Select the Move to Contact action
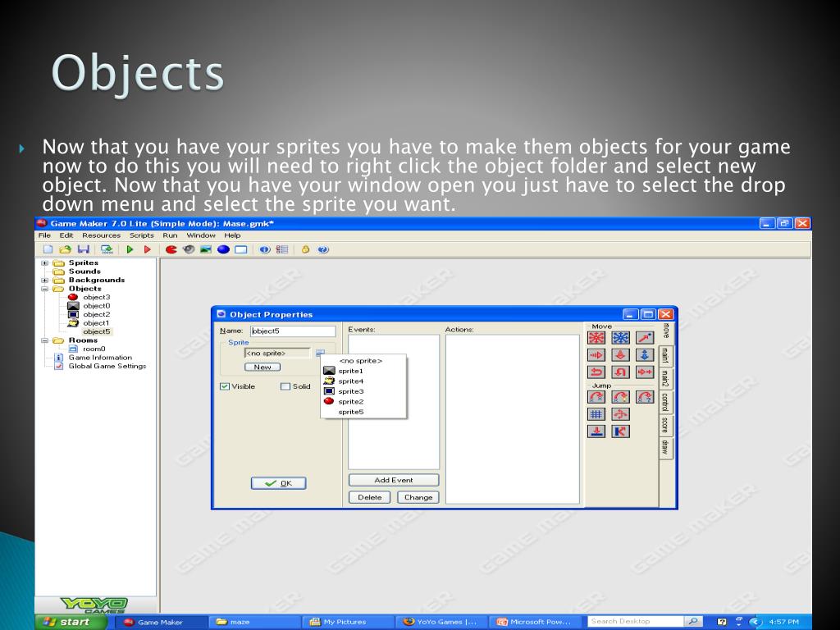This screenshot has height=630, width=840. [596, 431]
